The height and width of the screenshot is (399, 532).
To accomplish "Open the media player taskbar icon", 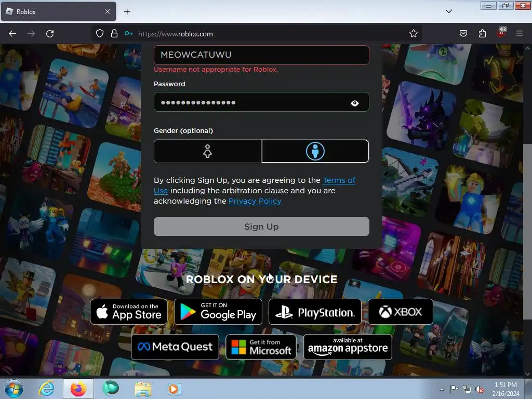I will point(175,389).
